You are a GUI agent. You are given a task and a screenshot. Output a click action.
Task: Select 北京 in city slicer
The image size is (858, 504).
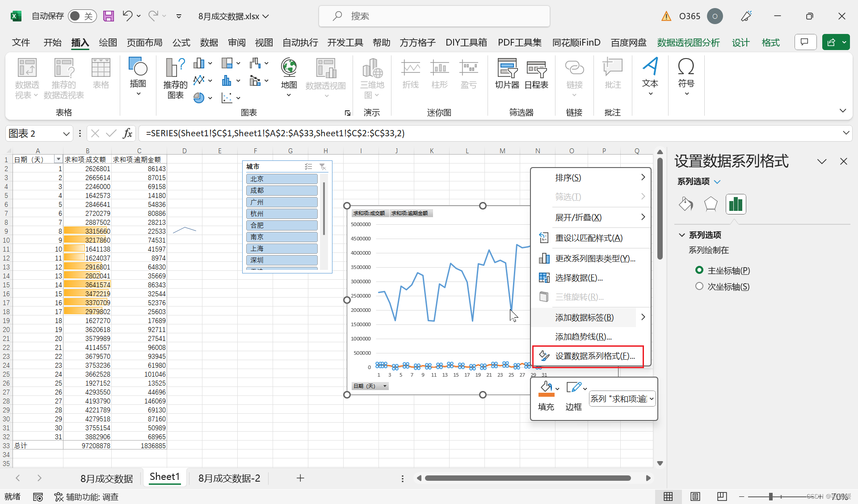pos(282,179)
